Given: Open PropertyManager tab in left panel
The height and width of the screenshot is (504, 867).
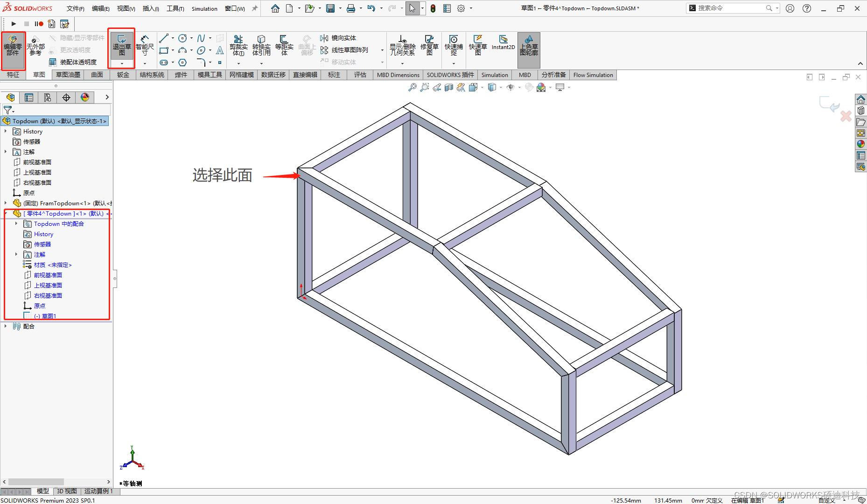Looking at the screenshot, I should (x=29, y=97).
